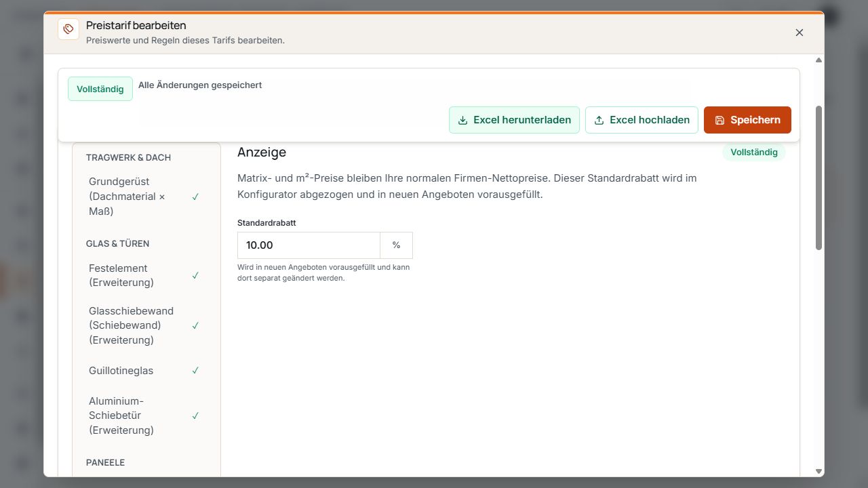The height and width of the screenshot is (488, 868).
Task: Close the Preistarif bearbeiten dialog
Action: coord(800,33)
